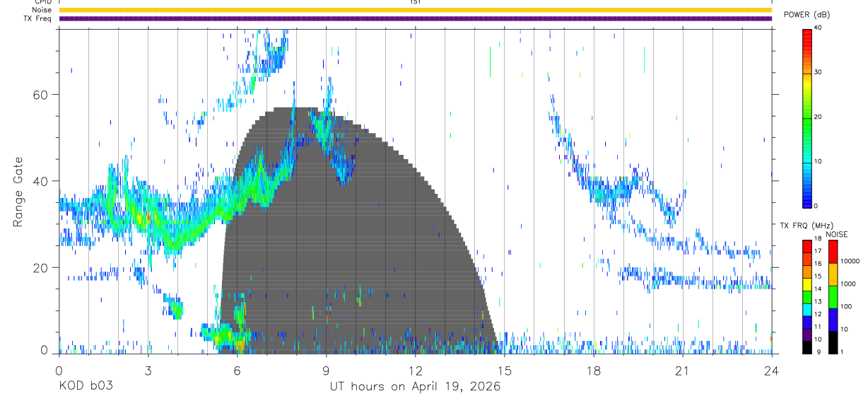The width and height of the screenshot is (868, 401).
Task: Click 'UT hours on April 19, 2026' axis title
Action: (x=414, y=387)
